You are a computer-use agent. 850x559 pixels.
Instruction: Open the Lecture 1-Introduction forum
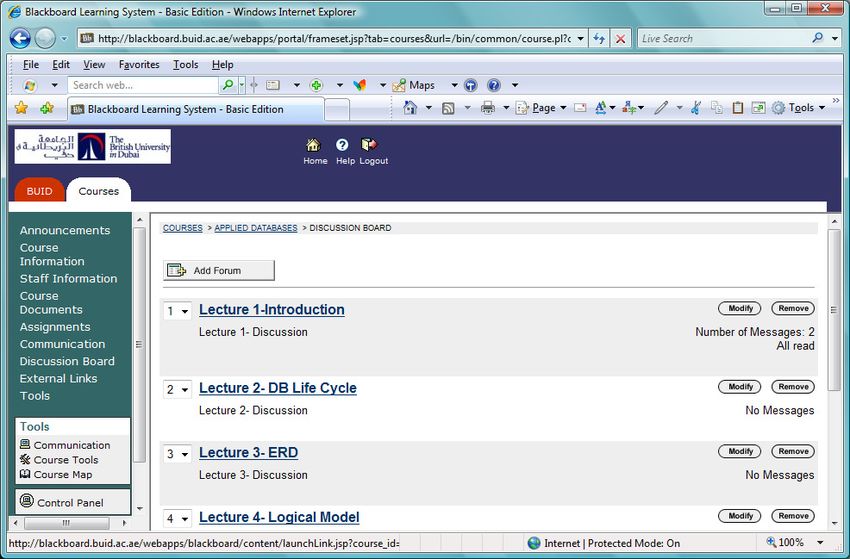(272, 310)
